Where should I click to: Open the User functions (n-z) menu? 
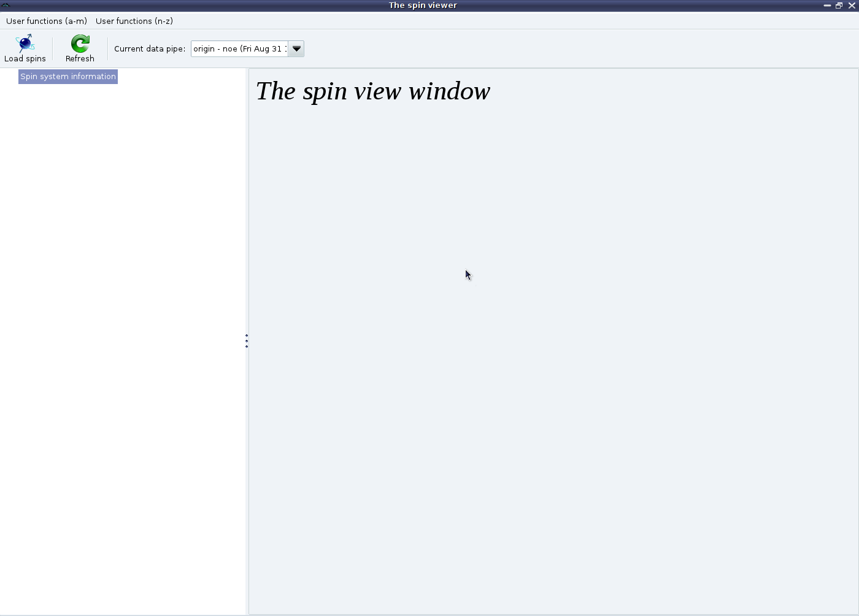[134, 21]
